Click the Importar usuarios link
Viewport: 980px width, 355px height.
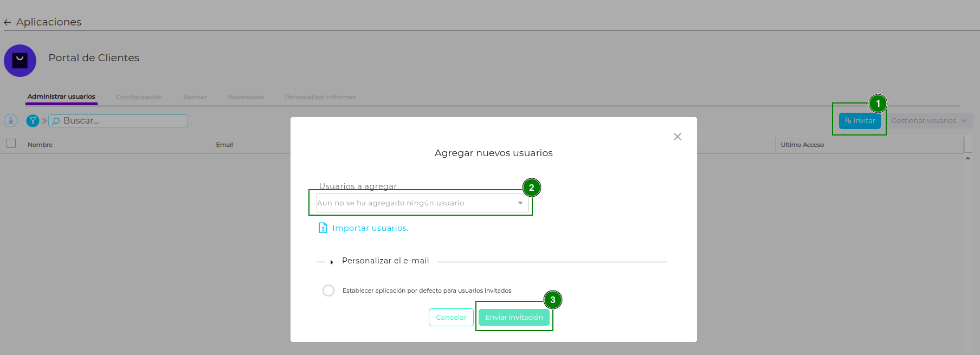click(x=370, y=228)
